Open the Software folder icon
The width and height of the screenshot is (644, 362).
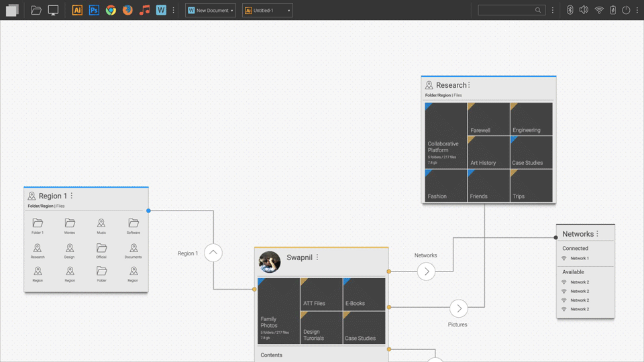pyautogui.click(x=133, y=226)
